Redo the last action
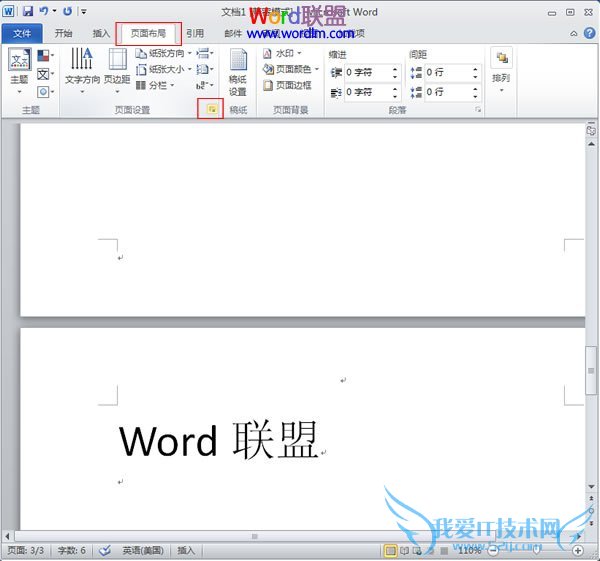600x561 pixels. tap(67, 11)
